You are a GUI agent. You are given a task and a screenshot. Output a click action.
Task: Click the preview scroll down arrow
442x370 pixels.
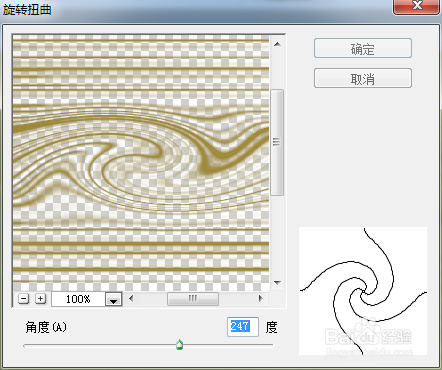point(277,283)
